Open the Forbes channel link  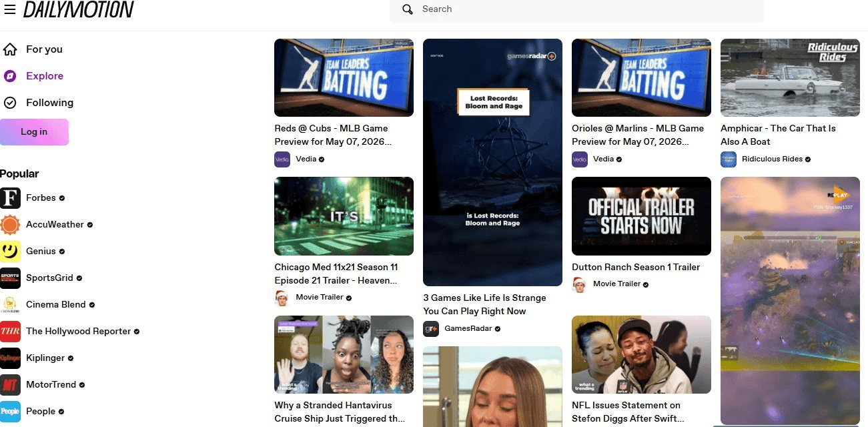tap(41, 198)
